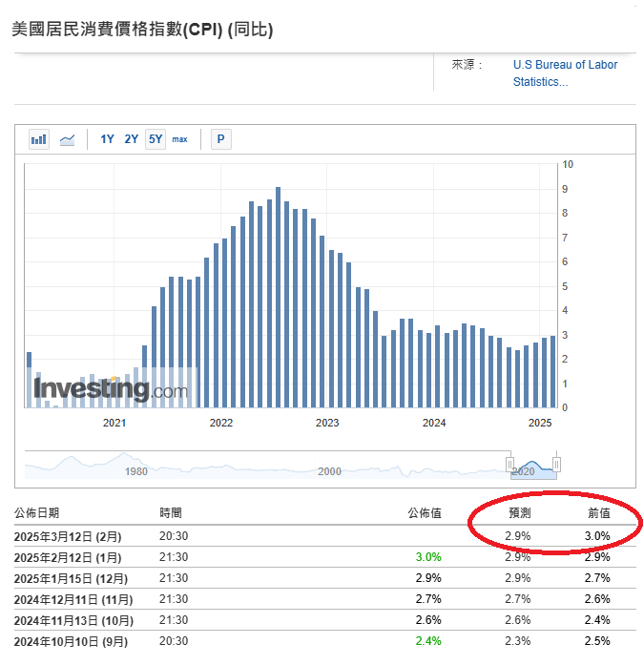Viewport: 644px width, 665px height.
Task: Click the 2021 x-axis label
Action: click(x=114, y=423)
